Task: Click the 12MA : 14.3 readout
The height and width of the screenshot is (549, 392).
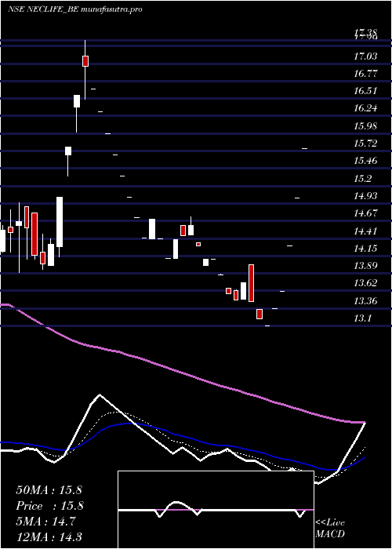Action: tap(49, 536)
